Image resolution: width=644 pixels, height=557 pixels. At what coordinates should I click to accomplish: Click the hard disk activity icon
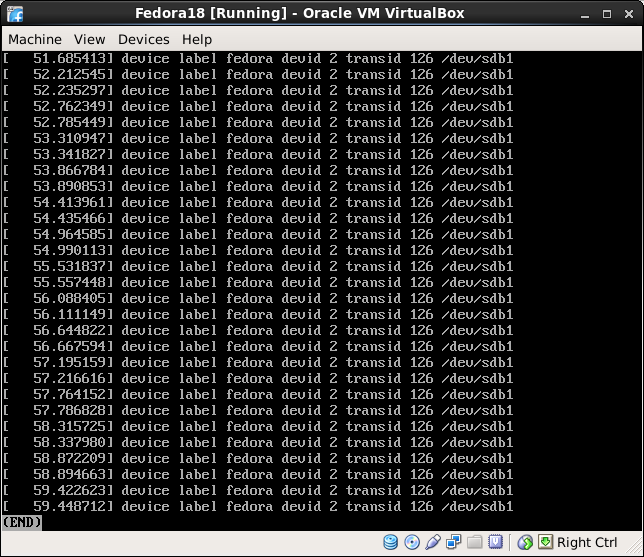[390, 542]
